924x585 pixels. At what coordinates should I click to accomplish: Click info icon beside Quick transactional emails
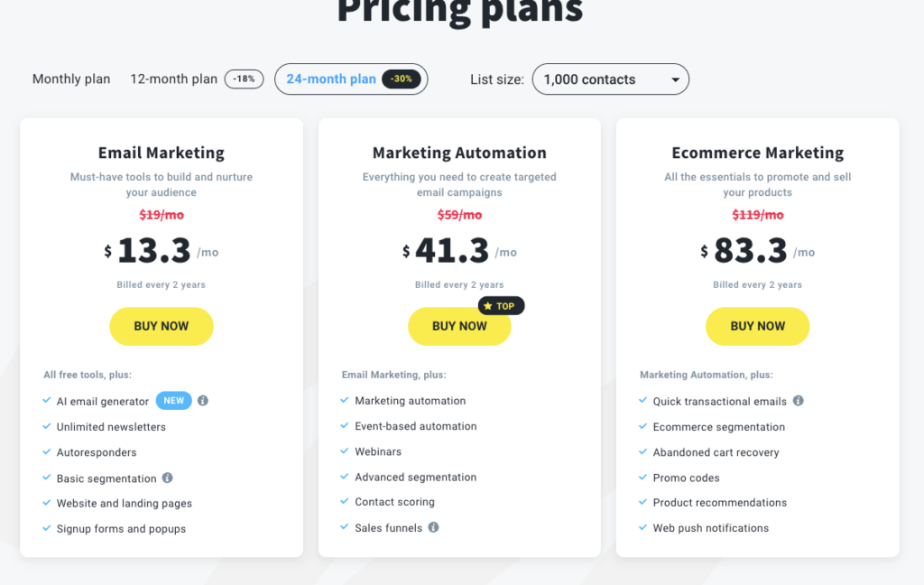pyautogui.click(x=798, y=401)
